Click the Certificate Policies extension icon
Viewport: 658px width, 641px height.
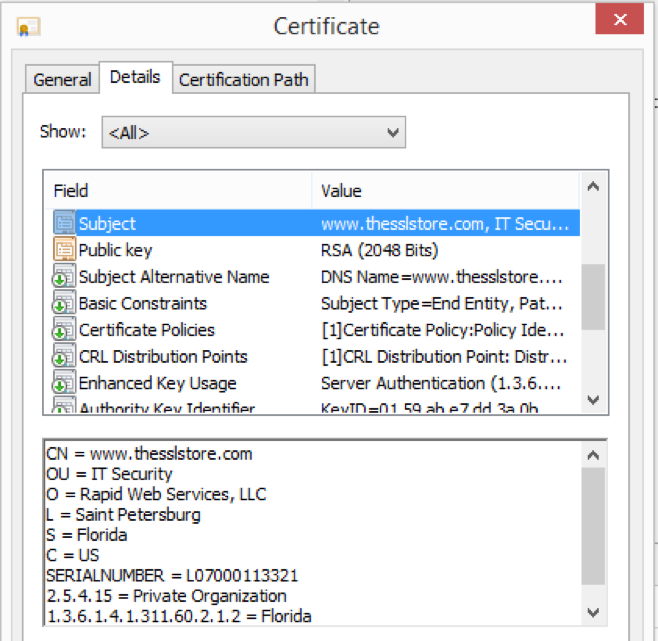tap(64, 329)
